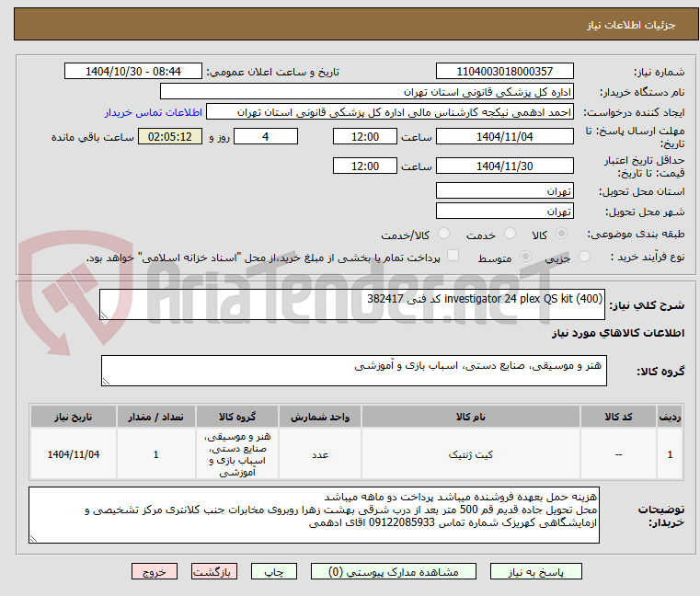This screenshot has width=700, height=596.
Task: Click the days remaining field showing 4
Action: pyautogui.click(x=266, y=137)
